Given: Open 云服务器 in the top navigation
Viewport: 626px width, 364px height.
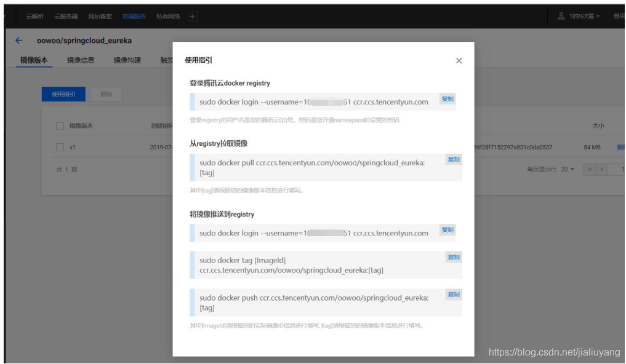Looking at the screenshot, I should coord(66,17).
